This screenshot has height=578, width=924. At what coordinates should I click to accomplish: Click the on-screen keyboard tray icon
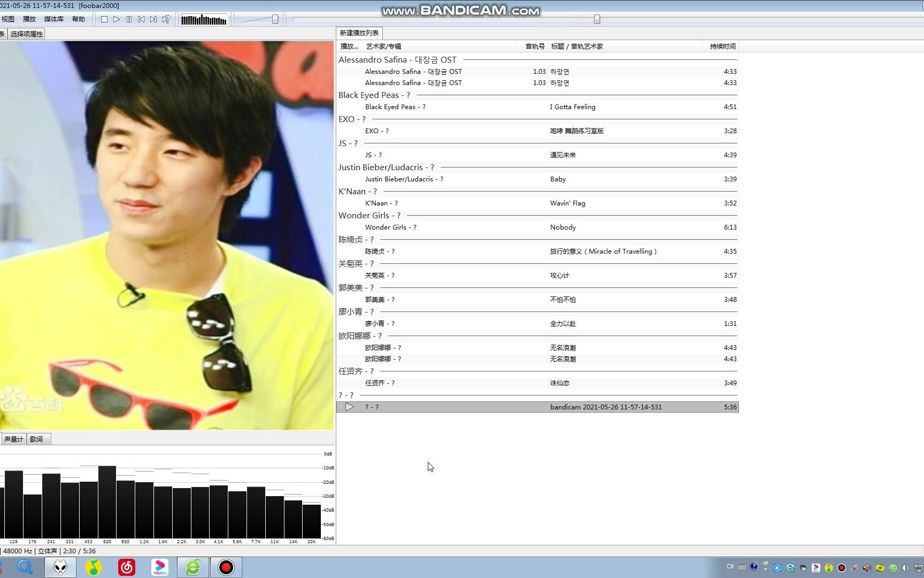click(x=742, y=567)
